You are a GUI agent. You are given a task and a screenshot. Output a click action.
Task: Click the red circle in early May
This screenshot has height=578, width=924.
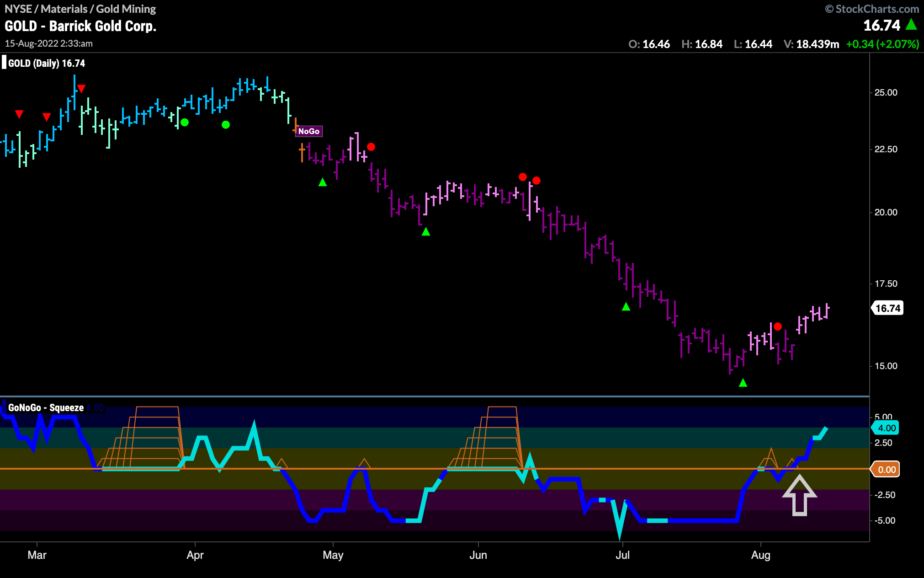(371, 147)
